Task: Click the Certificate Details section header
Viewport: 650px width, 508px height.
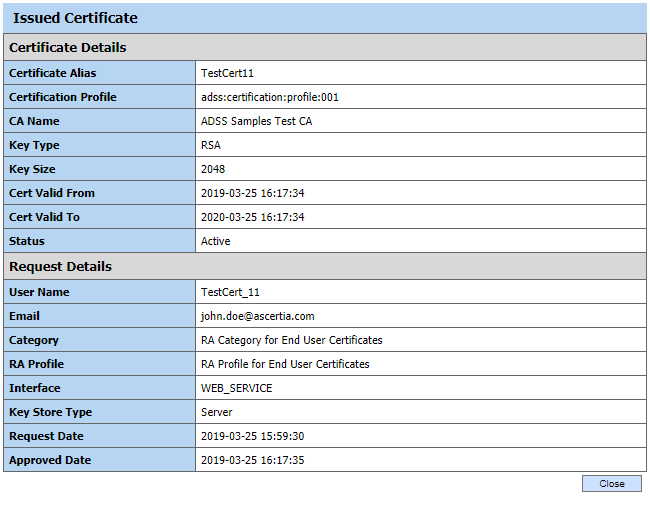Action: pos(68,47)
